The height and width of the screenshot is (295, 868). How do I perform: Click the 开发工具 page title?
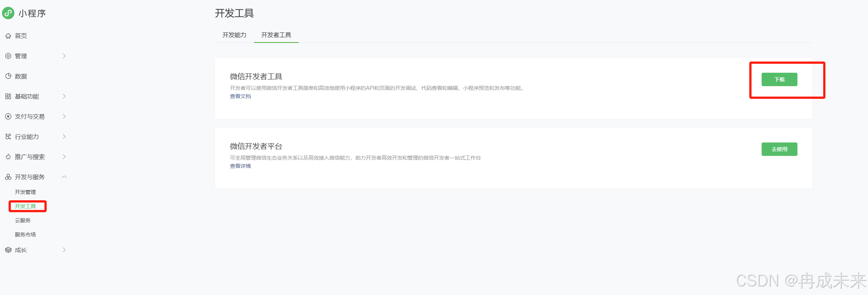234,13
